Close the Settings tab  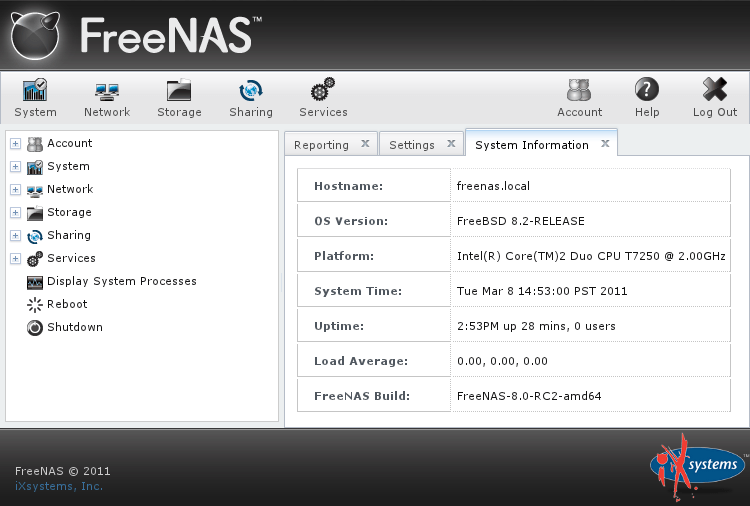coord(451,143)
